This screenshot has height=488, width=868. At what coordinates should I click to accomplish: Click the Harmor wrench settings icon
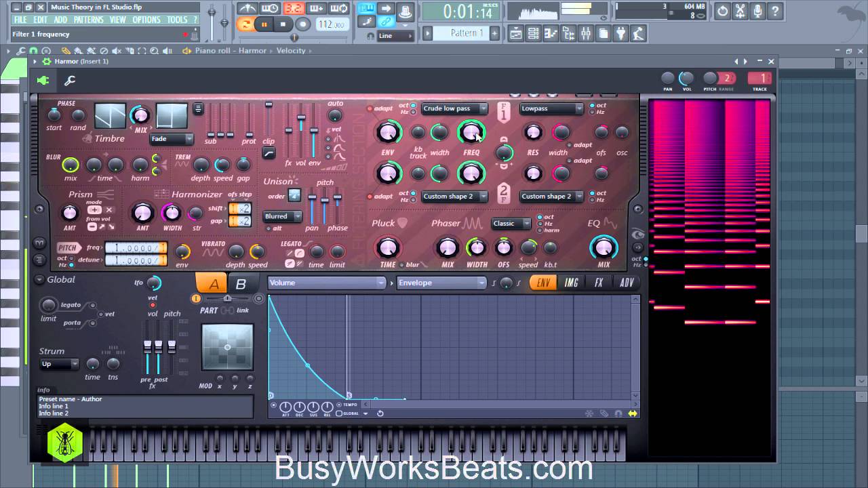69,81
